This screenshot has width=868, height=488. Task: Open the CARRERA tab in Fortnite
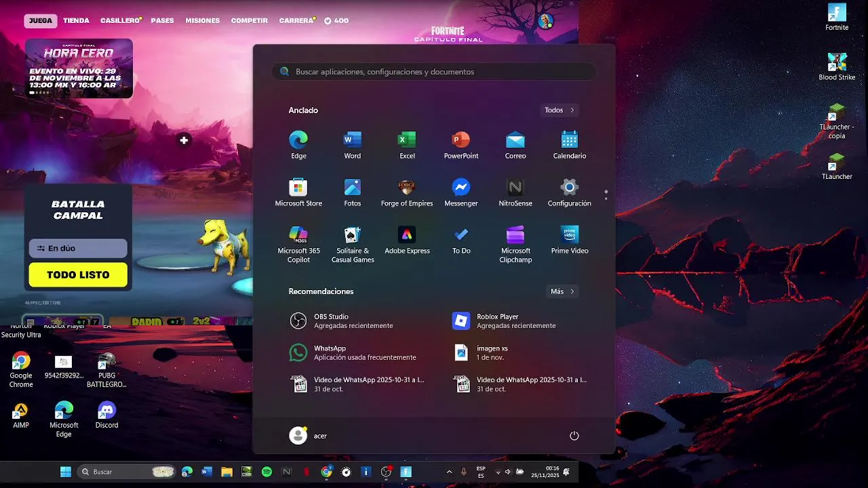tap(296, 20)
